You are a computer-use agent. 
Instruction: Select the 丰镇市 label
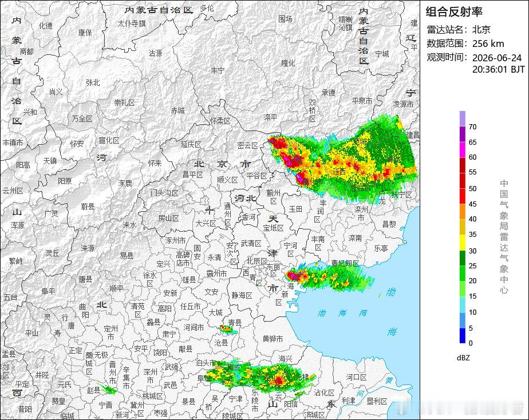(13, 142)
